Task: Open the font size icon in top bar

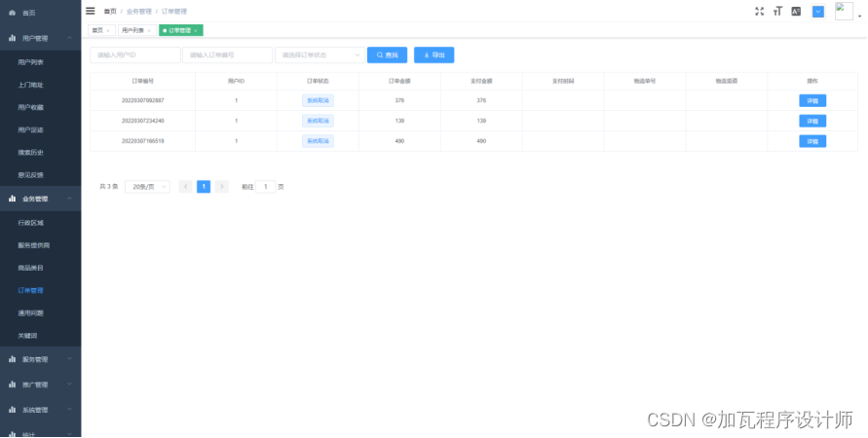Action: click(777, 11)
